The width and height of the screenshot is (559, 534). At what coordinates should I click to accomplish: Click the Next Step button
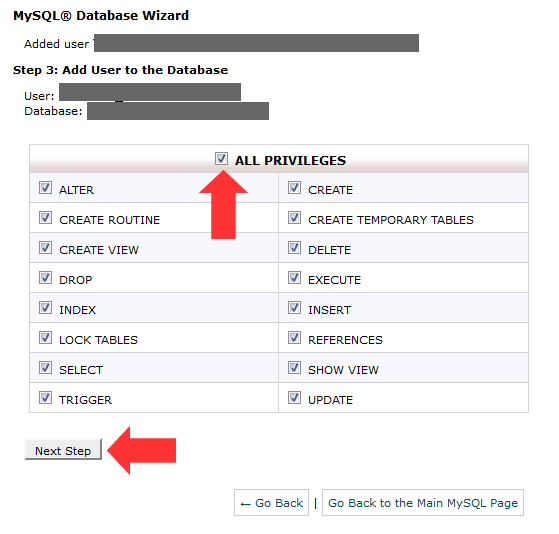point(63,450)
